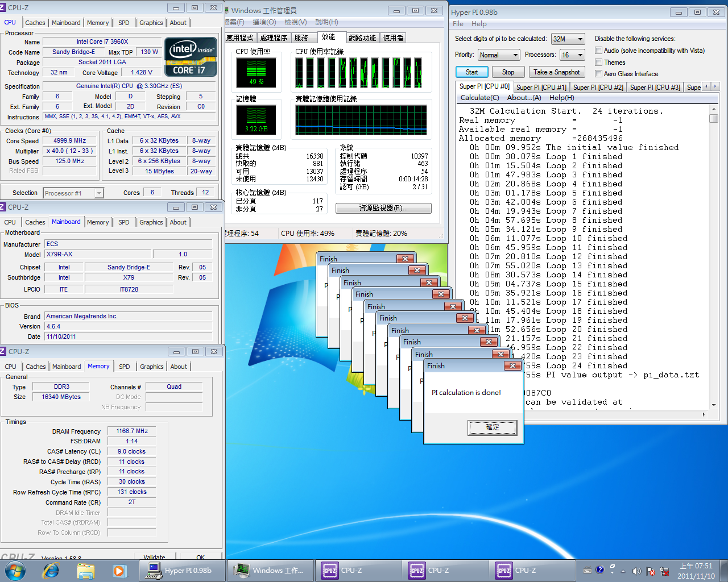Click the Intel Core i7 logo in CPU-Z

pyautogui.click(x=191, y=57)
